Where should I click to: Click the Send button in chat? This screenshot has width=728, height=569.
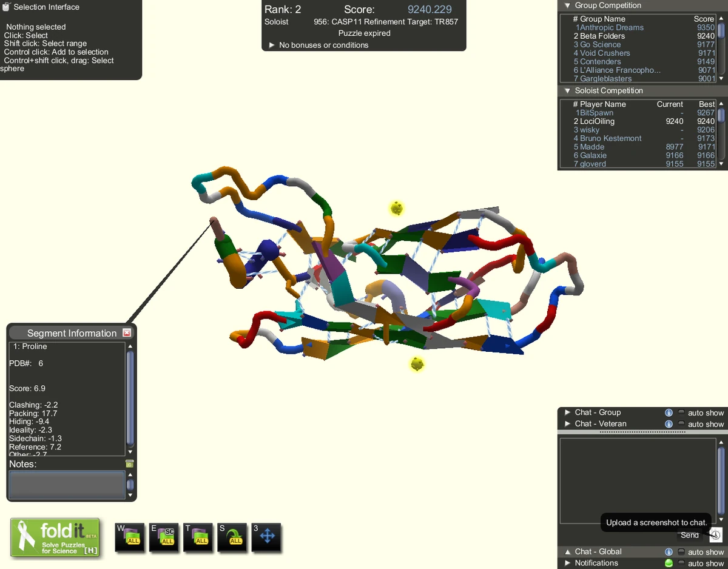[689, 535]
